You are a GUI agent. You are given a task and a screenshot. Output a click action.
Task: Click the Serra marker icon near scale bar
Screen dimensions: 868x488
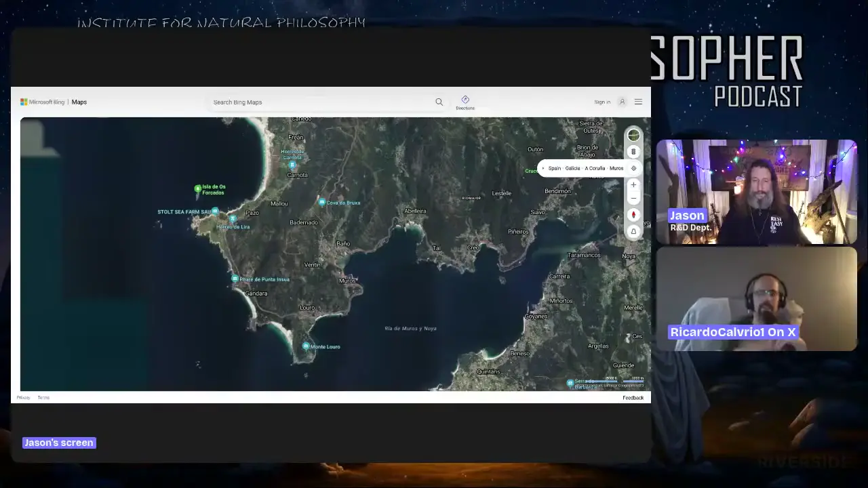tap(570, 384)
